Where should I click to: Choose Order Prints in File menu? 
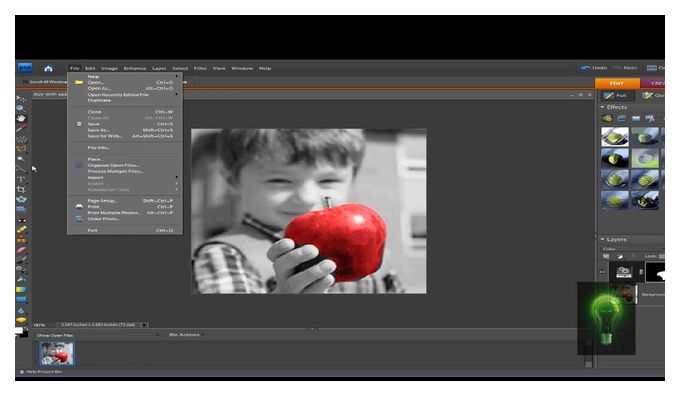click(x=125, y=219)
